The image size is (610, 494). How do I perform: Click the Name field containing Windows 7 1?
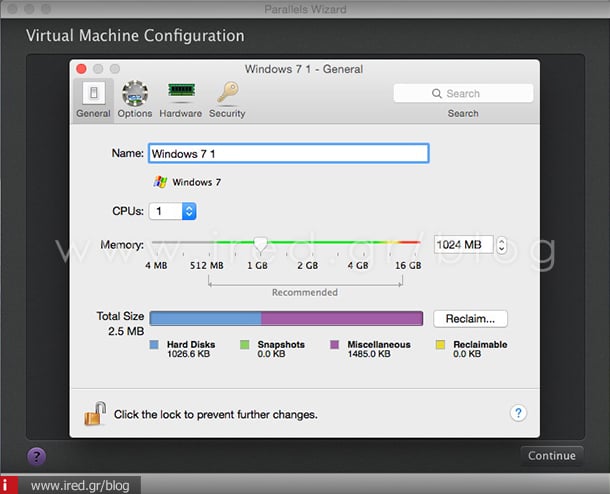coord(289,153)
